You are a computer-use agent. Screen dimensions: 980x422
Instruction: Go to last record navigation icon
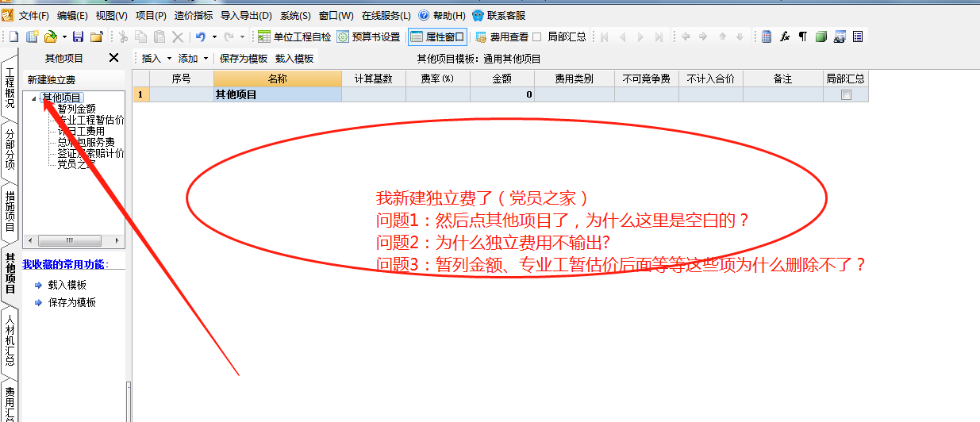tap(659, 36)
